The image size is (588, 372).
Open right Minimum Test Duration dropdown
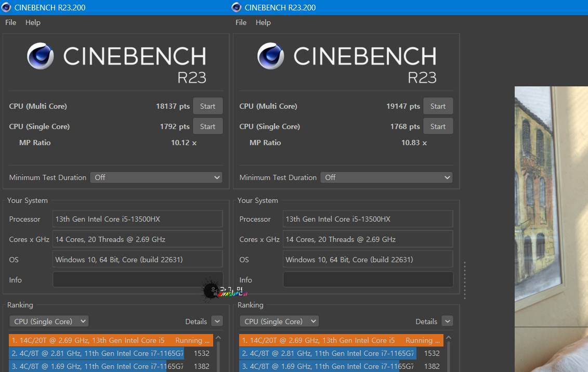point(386,177)
